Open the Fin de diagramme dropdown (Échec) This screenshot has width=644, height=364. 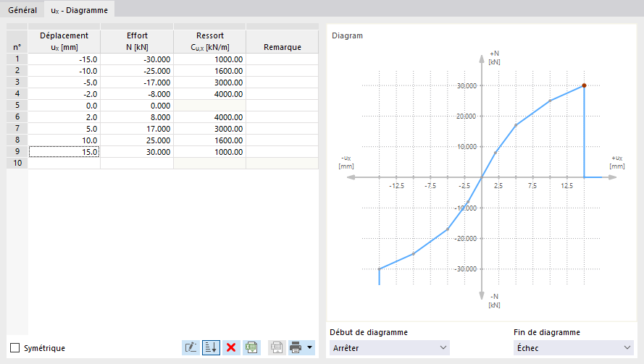point(573,347)
